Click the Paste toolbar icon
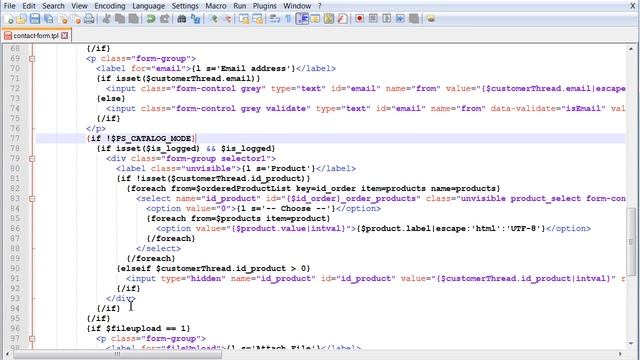This screenshot has height=360, width=640. coord(133,19)
